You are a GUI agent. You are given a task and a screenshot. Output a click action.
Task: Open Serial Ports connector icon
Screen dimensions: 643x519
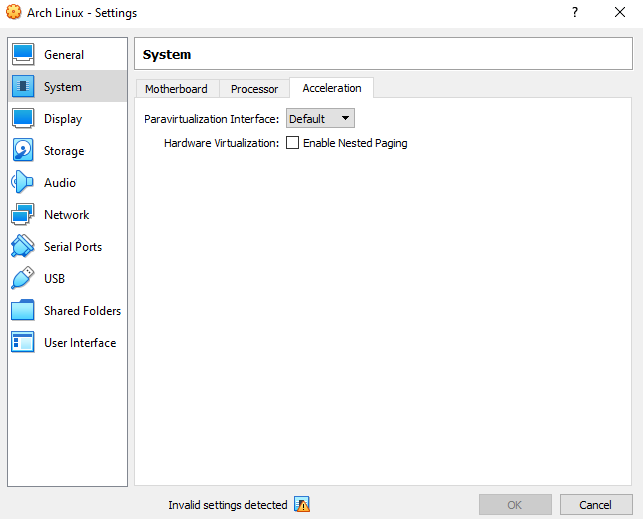point(23,246)
